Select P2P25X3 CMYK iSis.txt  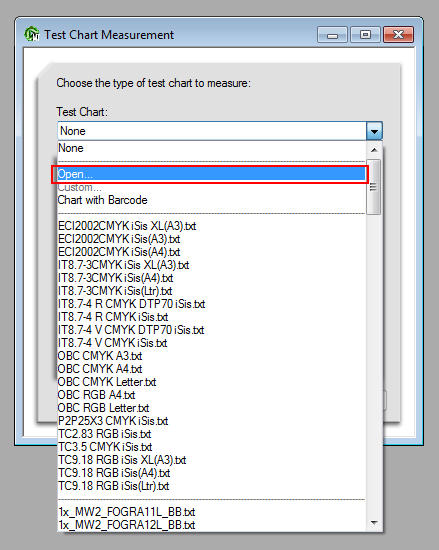(x=211, y=421)
